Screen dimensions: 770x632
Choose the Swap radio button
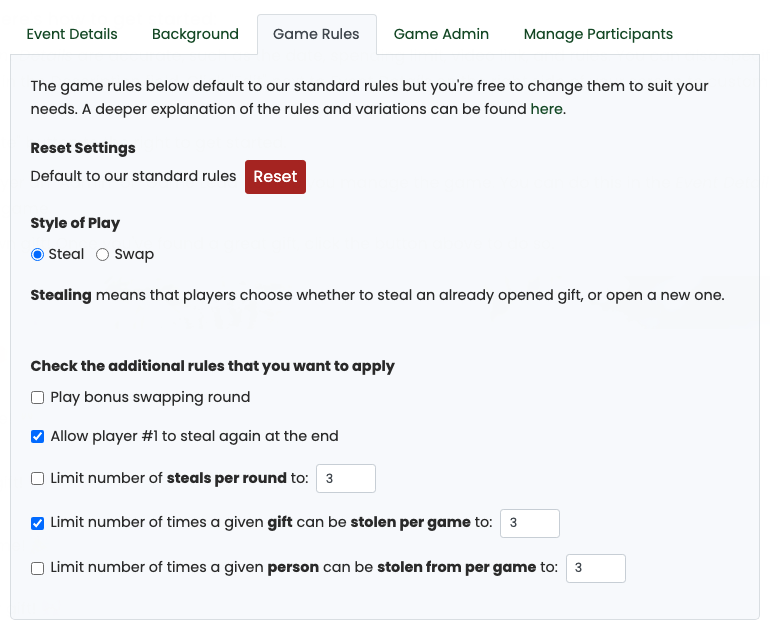point(102,254)
